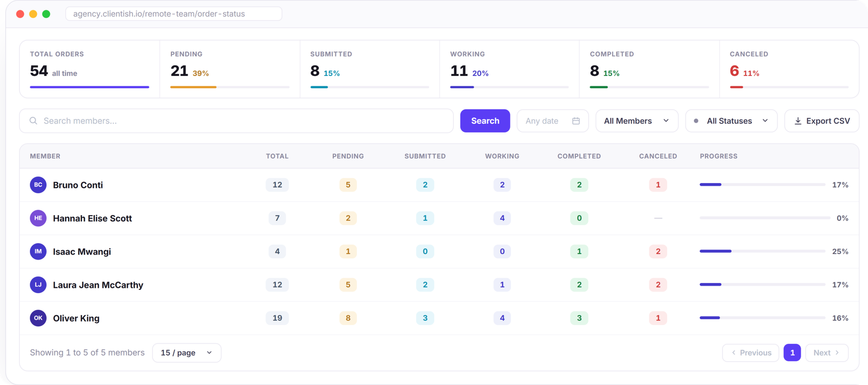Open the All Statuses filter dropdown

point(731,121)
